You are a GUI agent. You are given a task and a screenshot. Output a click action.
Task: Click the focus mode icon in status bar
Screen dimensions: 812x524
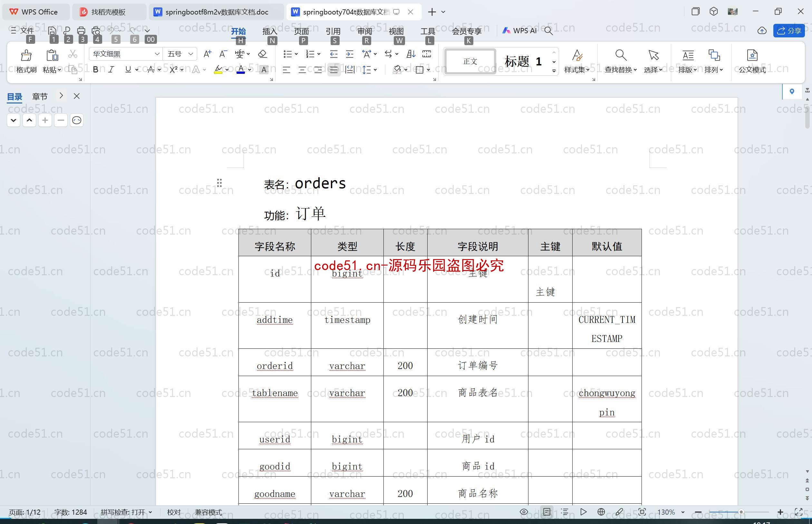pyautogui.click(x=642, y=512)
